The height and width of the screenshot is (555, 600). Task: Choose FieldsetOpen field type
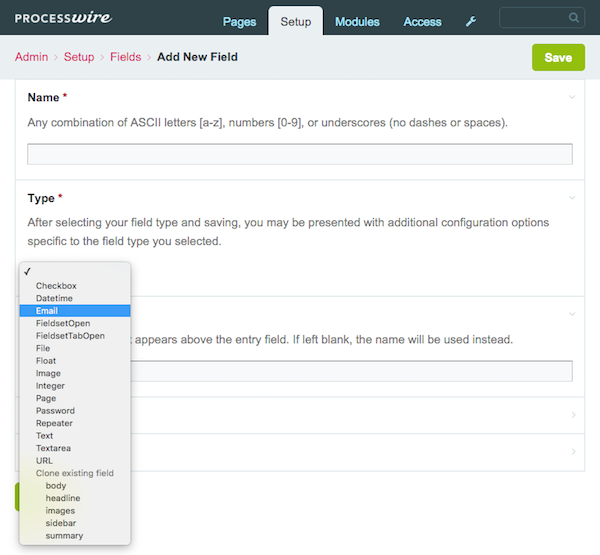[x=75, y=323]
